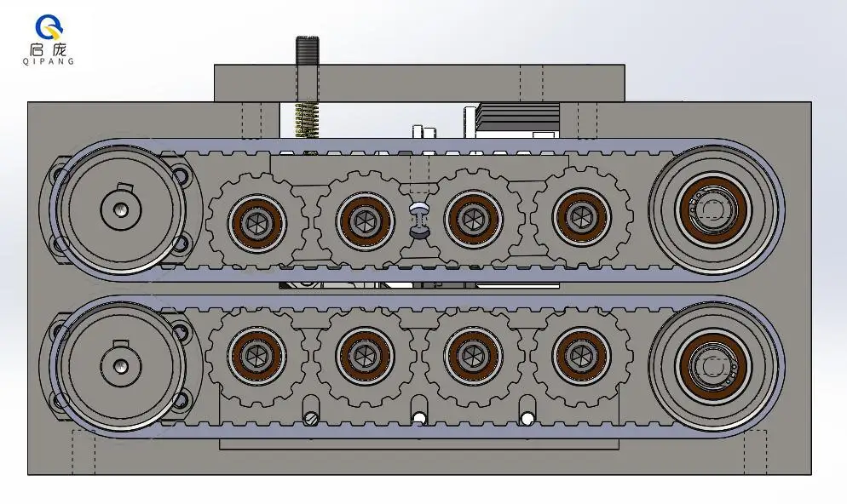Screen dimensions: 847x504
Task: Select the leftmost toothed roller in the lower track
Action: (x=257, y=357)
